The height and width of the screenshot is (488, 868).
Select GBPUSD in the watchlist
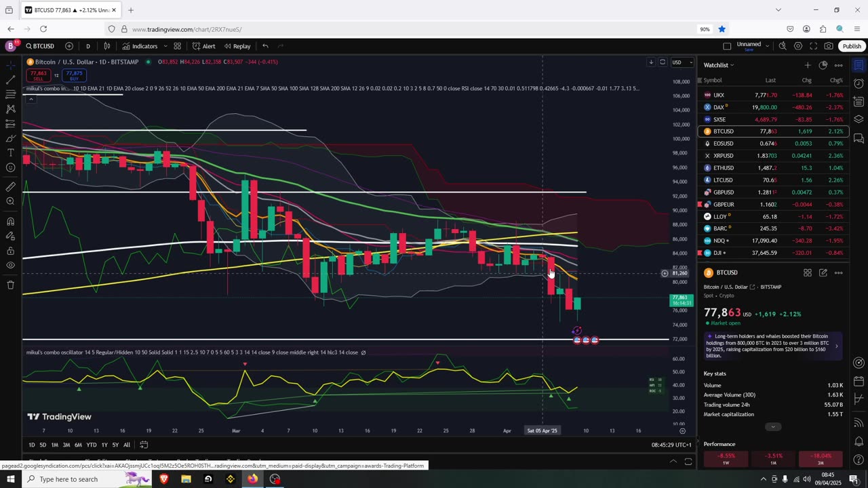click(x=773, y=192)
